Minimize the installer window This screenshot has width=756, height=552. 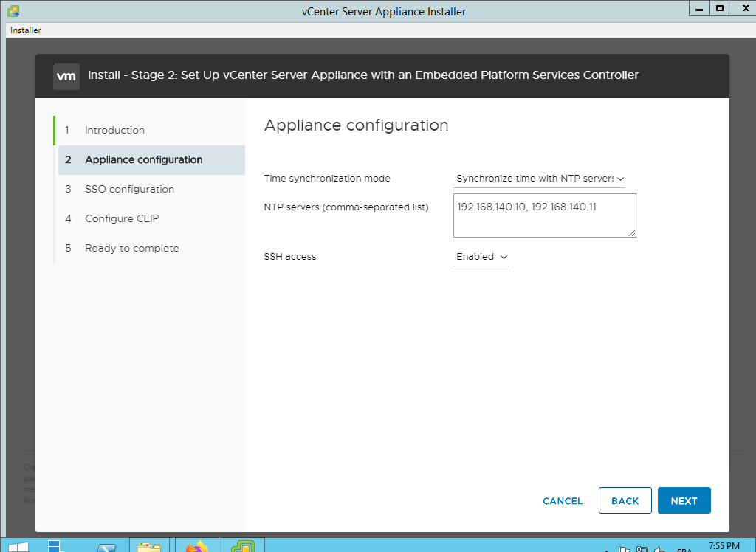pos(699,9)
